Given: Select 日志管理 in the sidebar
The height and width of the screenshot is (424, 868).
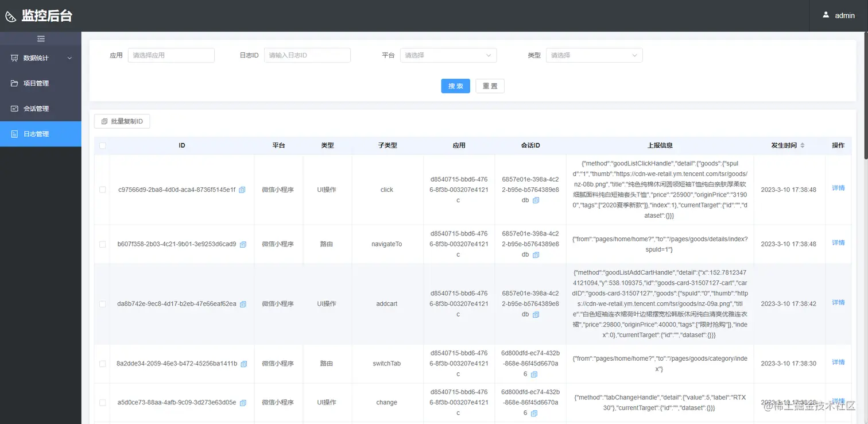Looking at the screenshot, I should pos(41,134).
